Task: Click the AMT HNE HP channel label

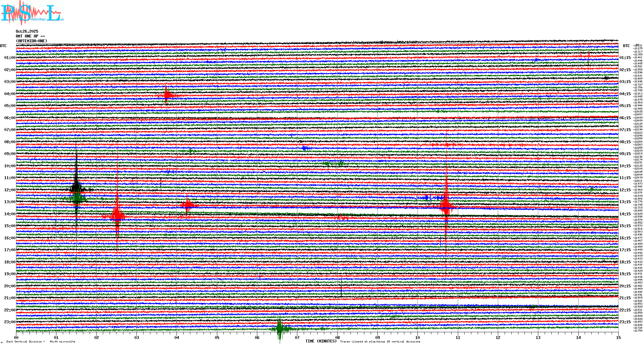Action: (30, 36)
